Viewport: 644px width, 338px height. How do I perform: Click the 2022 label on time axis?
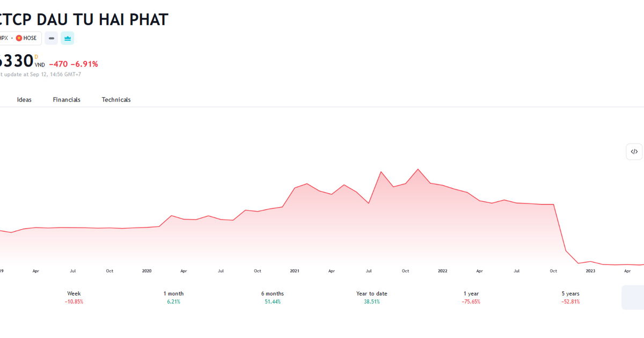coord(442,271)
